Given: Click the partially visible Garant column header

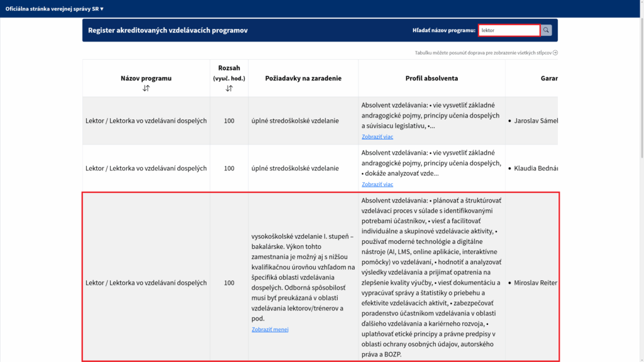Looking at the screenshot, I should click(x=549, y=78).
